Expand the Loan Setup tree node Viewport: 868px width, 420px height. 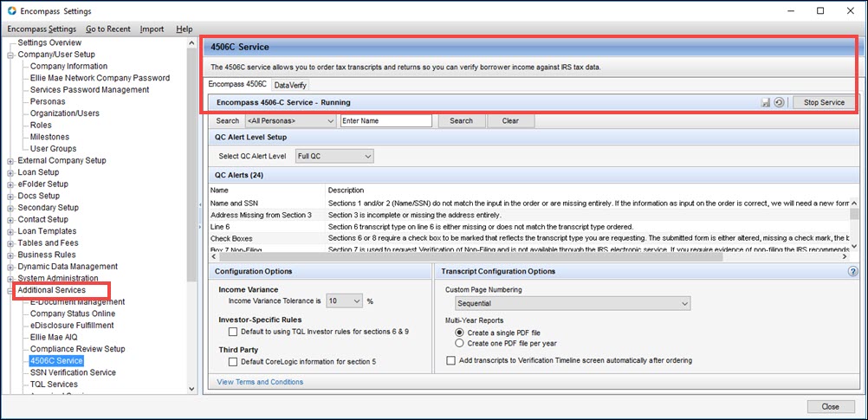[10, 172]
